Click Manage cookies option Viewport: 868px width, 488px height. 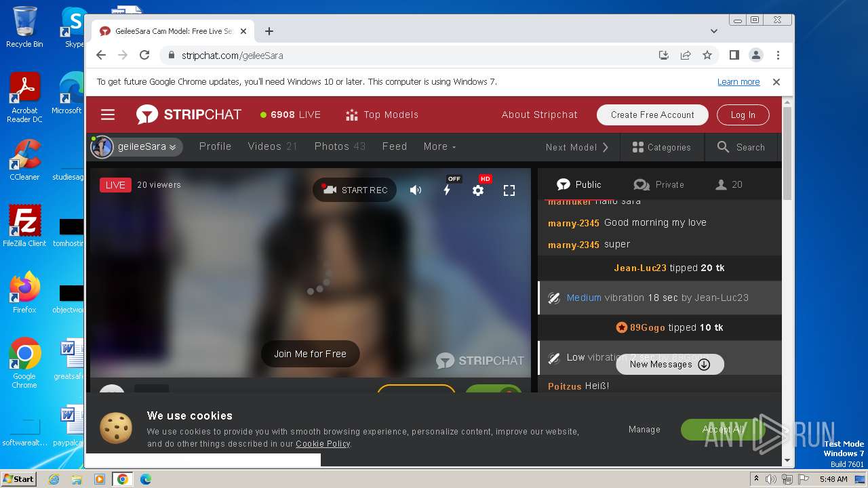click(644, 429)
